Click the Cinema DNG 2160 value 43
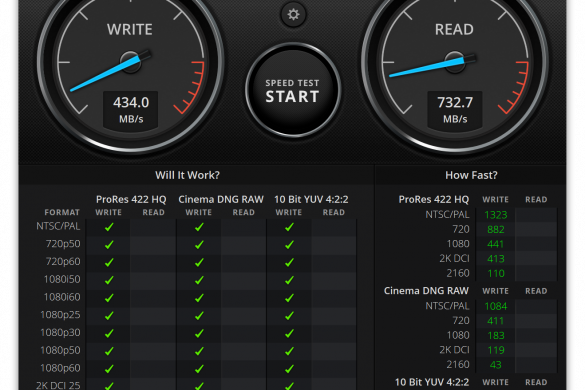 (495, 365)
